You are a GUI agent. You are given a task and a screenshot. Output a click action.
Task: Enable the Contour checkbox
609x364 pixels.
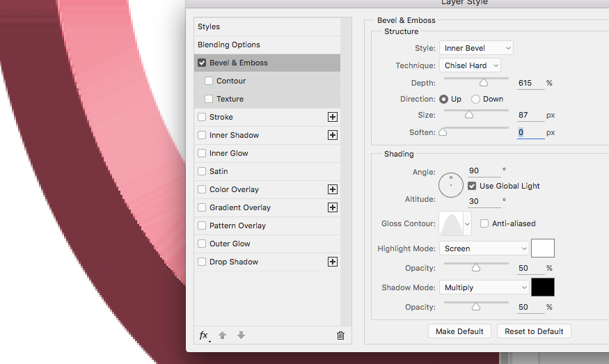pos(209,81)
